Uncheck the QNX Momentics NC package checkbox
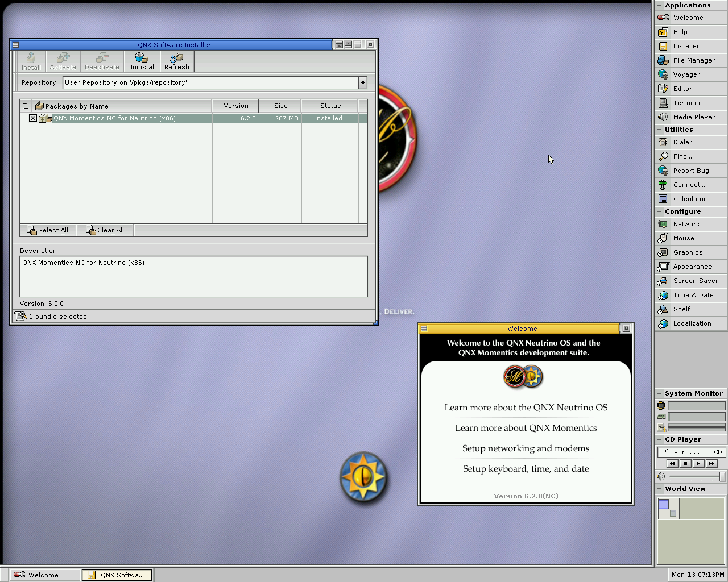The width and height of the screenshot is (728, 582). pyautogui.click(x=33, y=118)
